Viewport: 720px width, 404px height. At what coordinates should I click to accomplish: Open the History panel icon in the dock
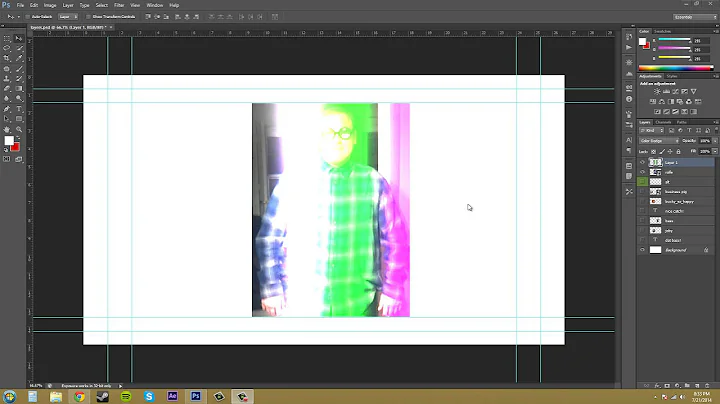(629, 37)
